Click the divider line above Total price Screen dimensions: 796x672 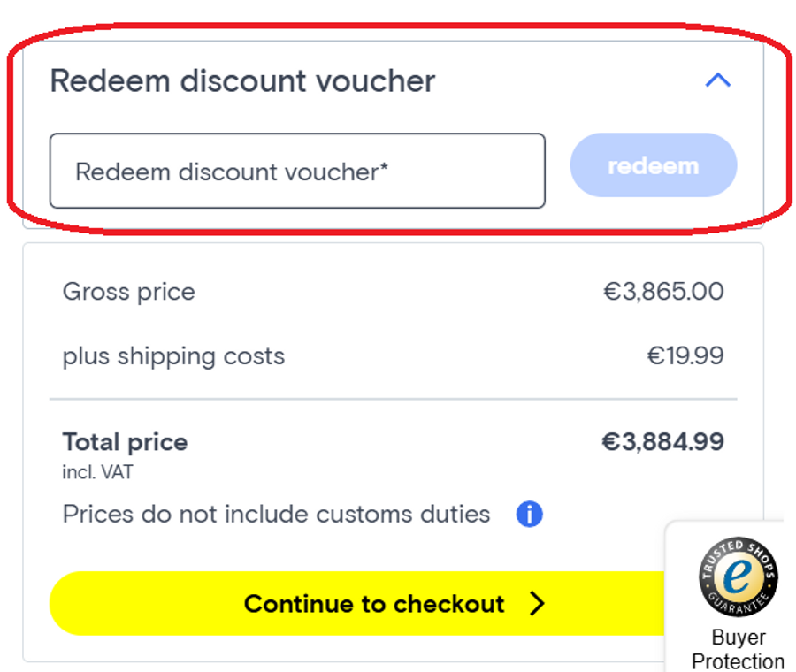pos(393,399)
